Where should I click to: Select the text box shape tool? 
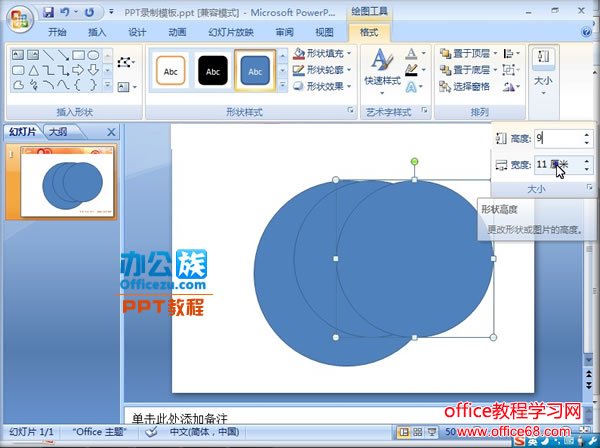(x=18, y=55)
